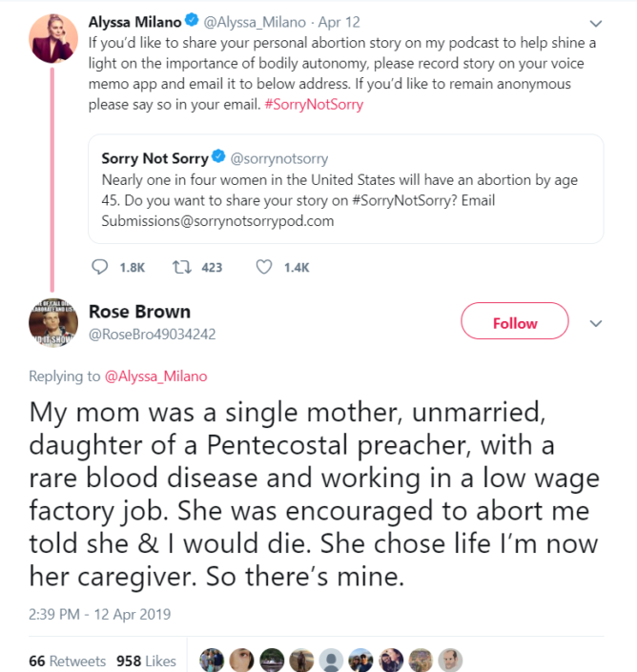
Task: Open the #SorryNotSorry hashtag in Alyssa's tweet
Action: tap(318, 105)
